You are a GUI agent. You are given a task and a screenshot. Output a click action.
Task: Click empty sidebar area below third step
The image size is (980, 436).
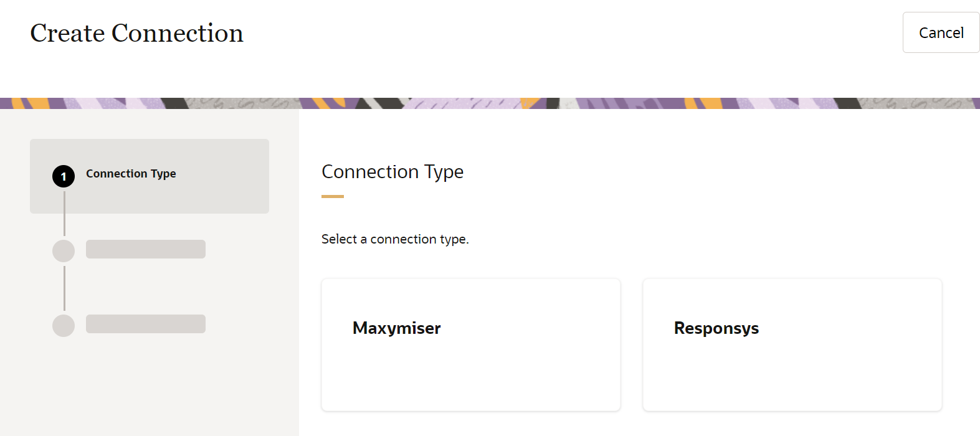point(150,392)
